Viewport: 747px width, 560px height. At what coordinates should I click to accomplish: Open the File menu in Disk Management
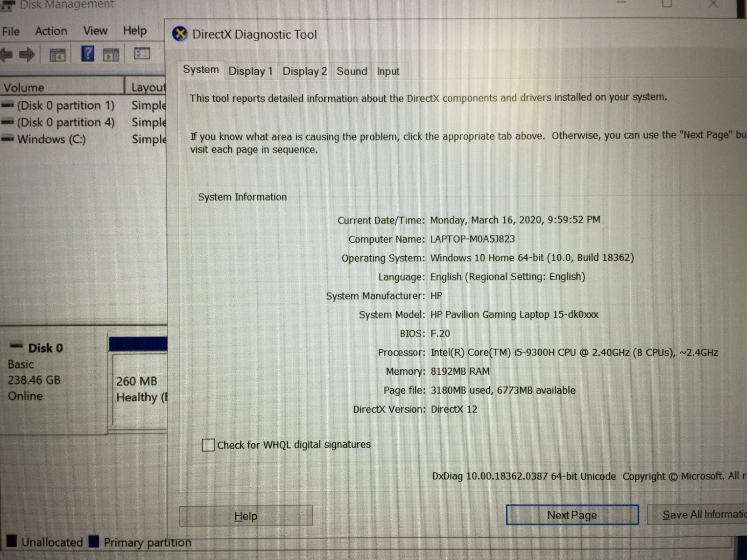point(11,31)
